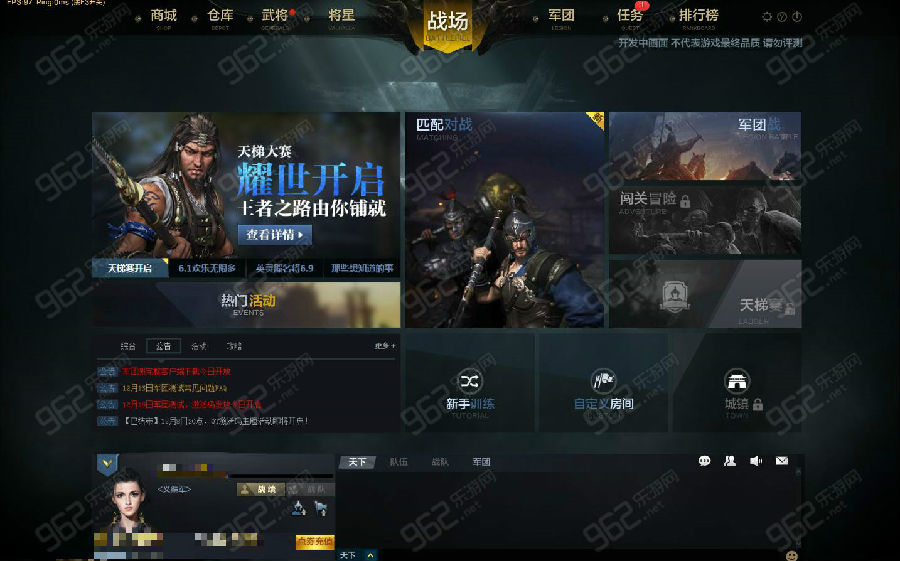Screen dimensions: 900x561
Task: Open the friends list icon
Action: click(x=730, y=461)
